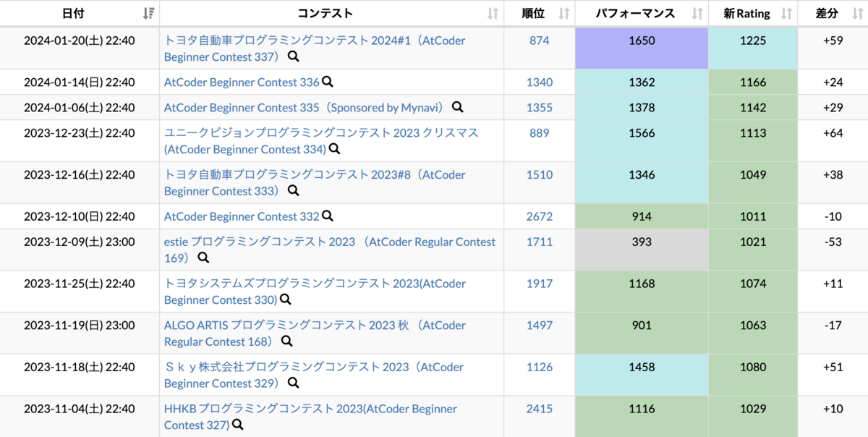The image size is (868, 437).
Task: Open Ｓｋｙ株式会社プログラミングコンテスト 2023 link
Action: pos(314,376)
